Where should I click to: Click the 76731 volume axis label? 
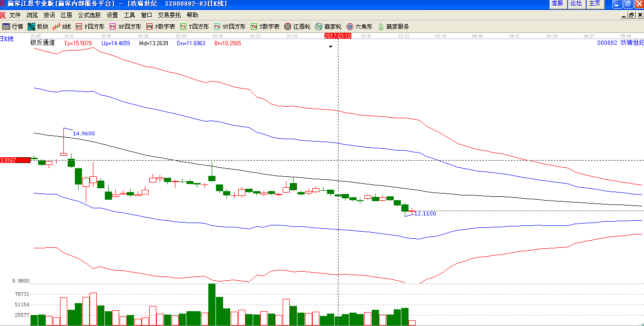tap(22, 295)
